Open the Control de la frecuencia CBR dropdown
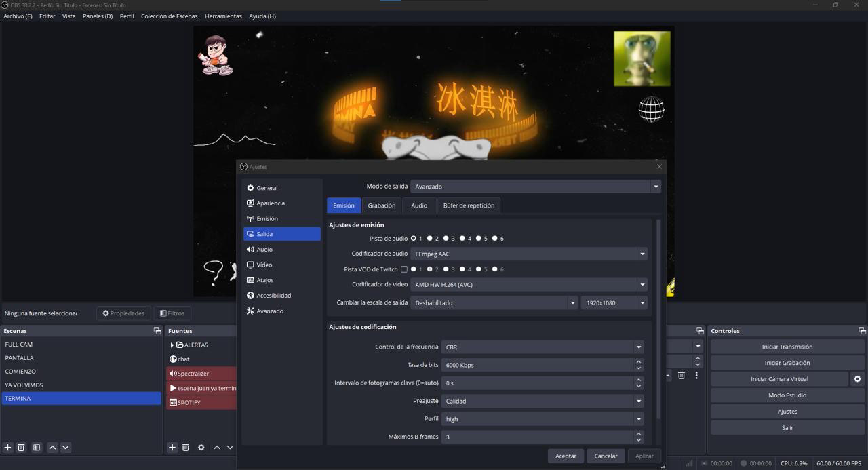The width and height of the screenshot is (868, 470). tap(542, 347)
